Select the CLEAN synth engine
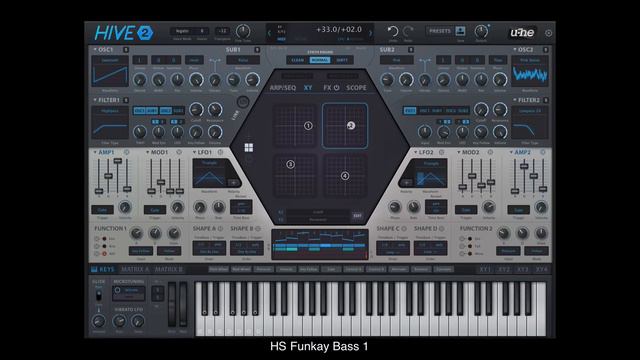This screenshot has width=640, height=360. tap(298, 60)
